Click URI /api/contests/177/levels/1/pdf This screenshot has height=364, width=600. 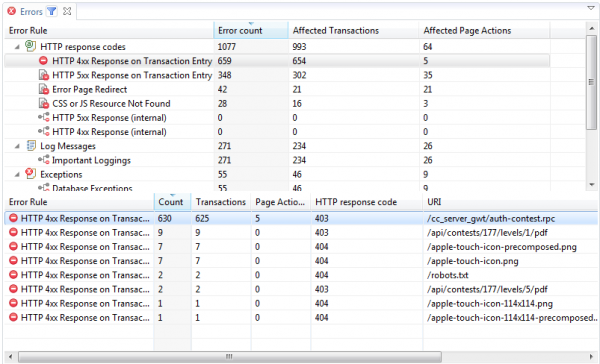pyautogui.click(x=487, y=233)
